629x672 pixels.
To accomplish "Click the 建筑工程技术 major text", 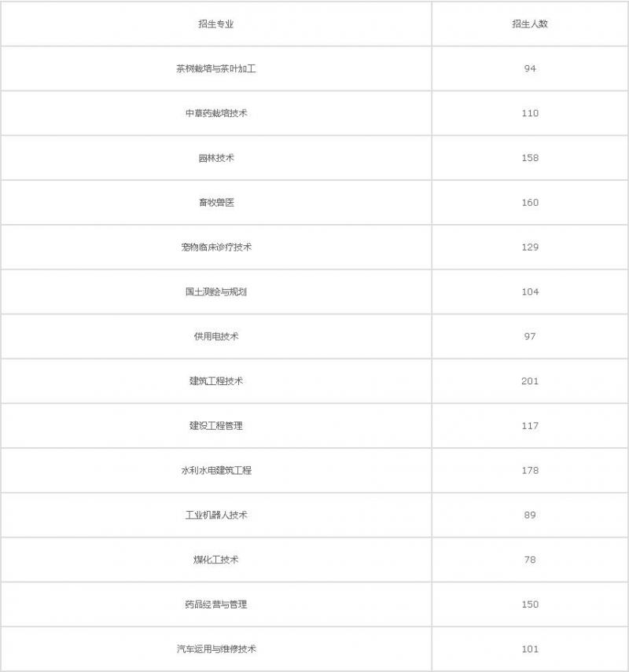I will (216, 381).
